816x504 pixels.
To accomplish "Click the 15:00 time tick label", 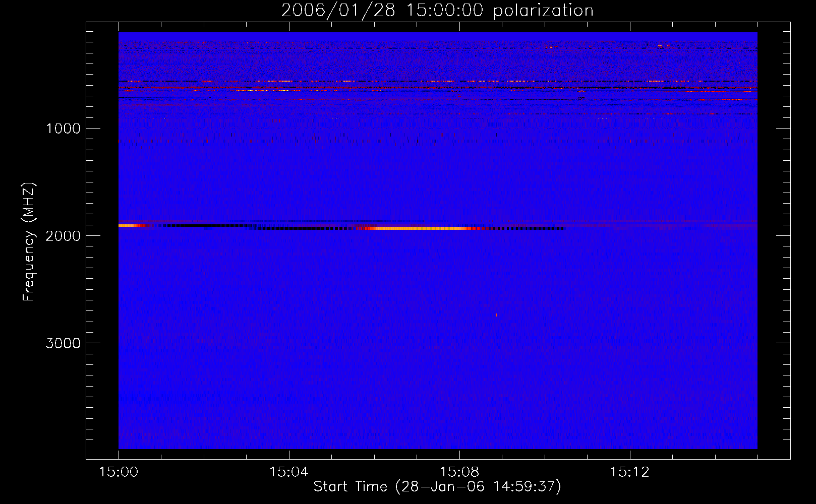I will 119,472.
